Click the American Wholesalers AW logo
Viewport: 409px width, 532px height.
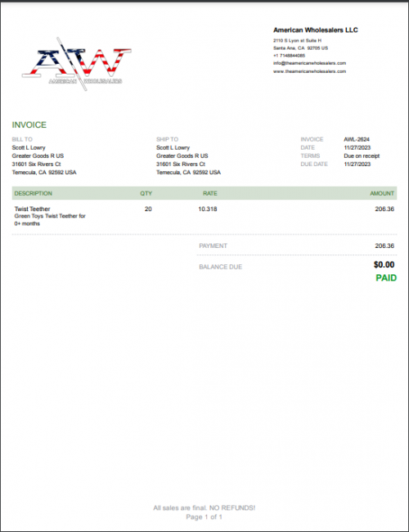tap(77, 64)
